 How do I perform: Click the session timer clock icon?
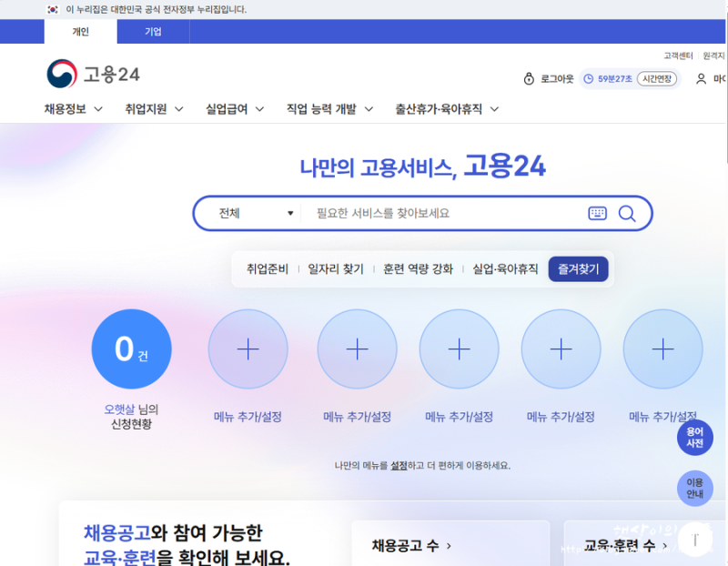(x=588, y=79)
